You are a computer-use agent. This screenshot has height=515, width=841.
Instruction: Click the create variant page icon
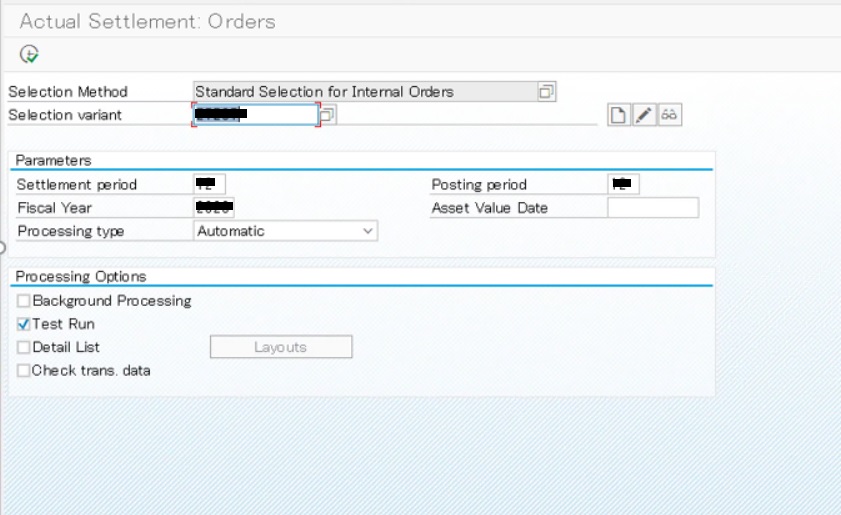click(619, 115)
